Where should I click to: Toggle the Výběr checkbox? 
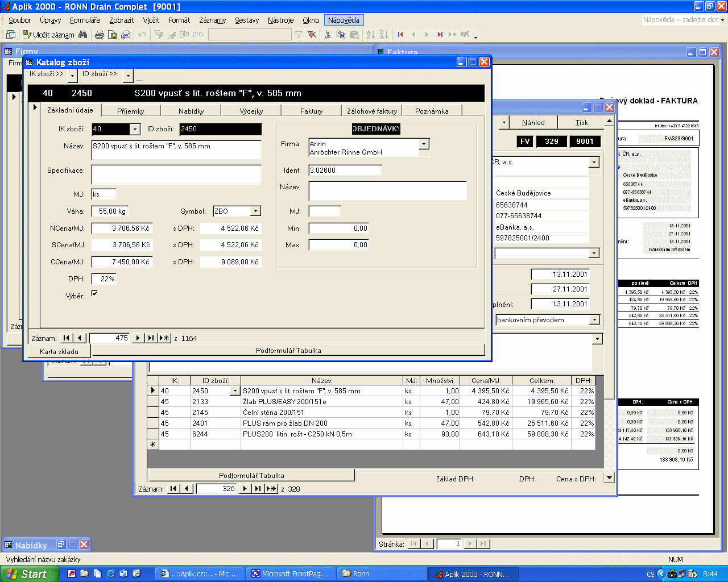click(94, 294)
